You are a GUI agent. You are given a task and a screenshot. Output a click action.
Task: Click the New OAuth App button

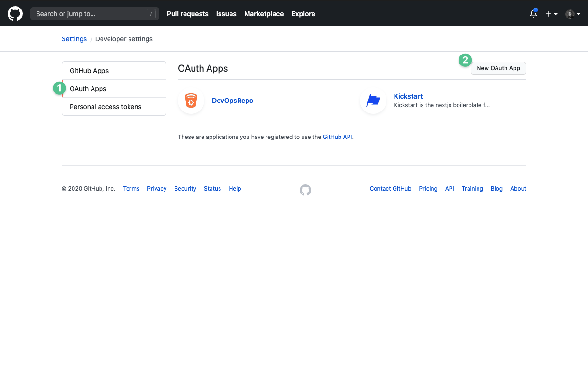pyautogui.click(x=498, y=68)
